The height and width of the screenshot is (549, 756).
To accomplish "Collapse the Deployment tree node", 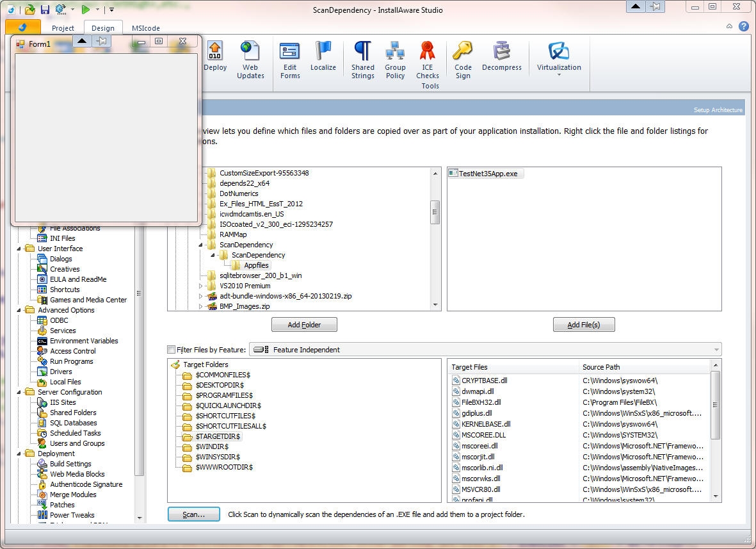I will [x=19, y=454].
